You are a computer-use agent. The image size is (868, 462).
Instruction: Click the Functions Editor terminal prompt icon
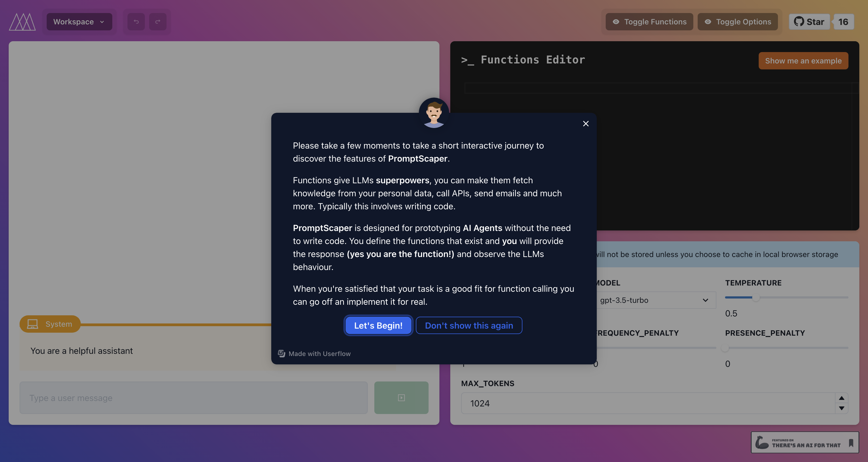coord(467,61)
